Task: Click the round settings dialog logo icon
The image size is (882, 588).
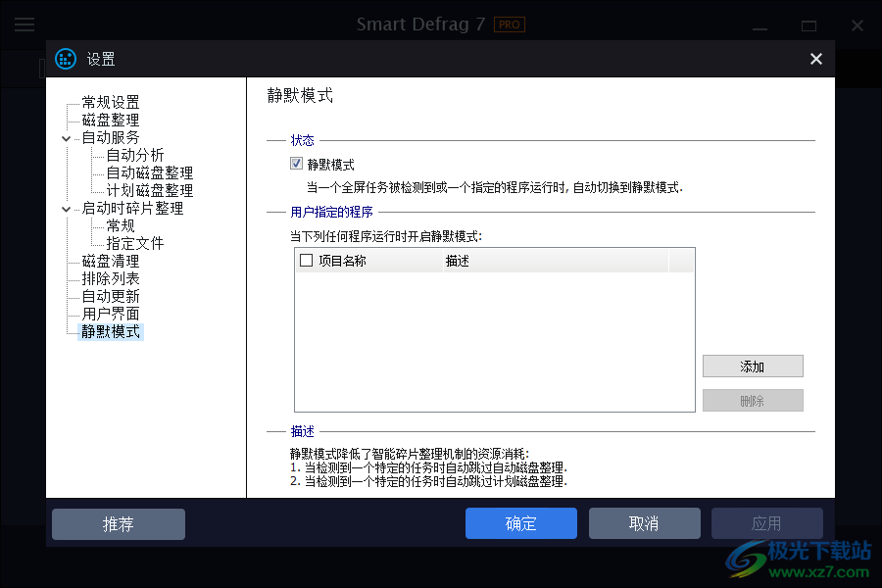Action: coord(66,59)
